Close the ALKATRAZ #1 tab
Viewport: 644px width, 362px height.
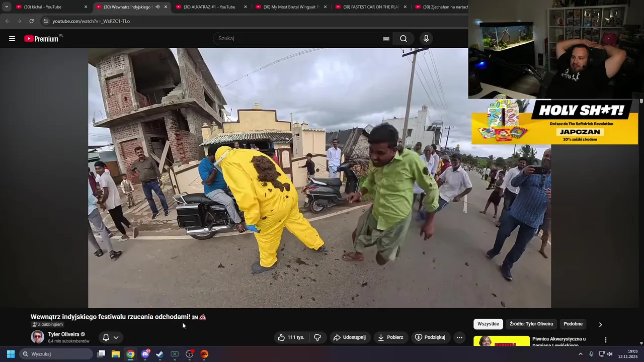tap(246, 7)
